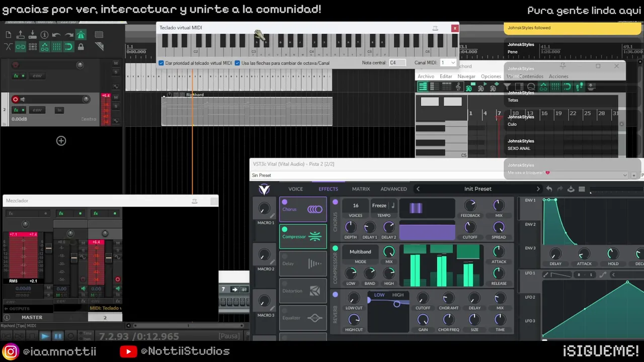The image size is (644, 362).
Task: Click Chorus FEEDBACK knob
Action: (470, 205)
